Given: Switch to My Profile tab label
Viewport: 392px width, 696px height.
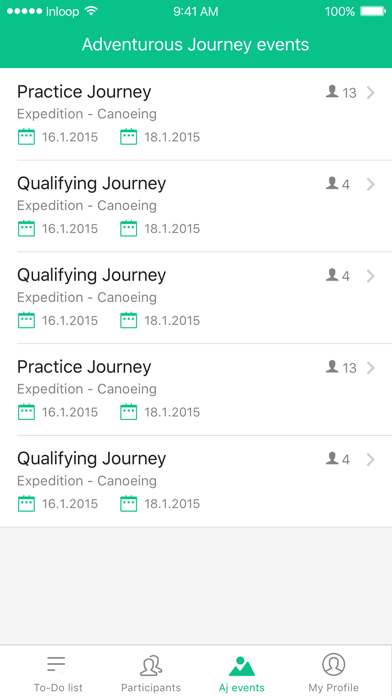Looking at the screenshot, I should tap(333, 688).
